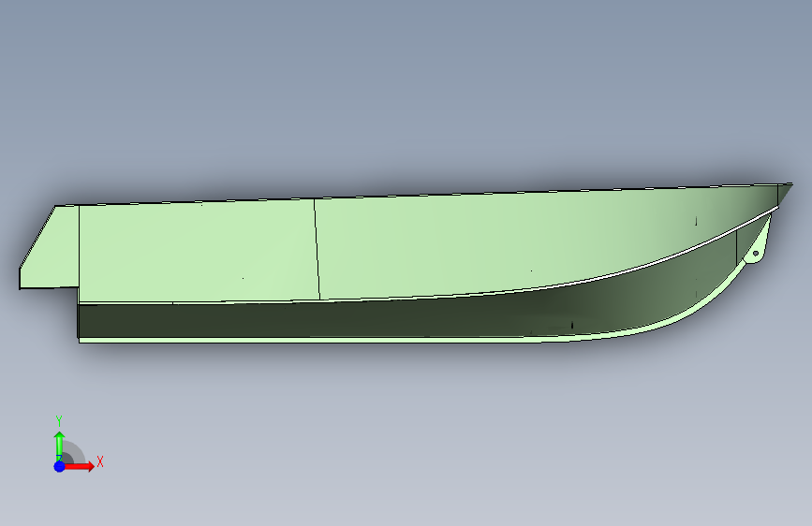Select the stepped transom block at the stern
This screenshot has width=812, height=526.
point(50,247)
